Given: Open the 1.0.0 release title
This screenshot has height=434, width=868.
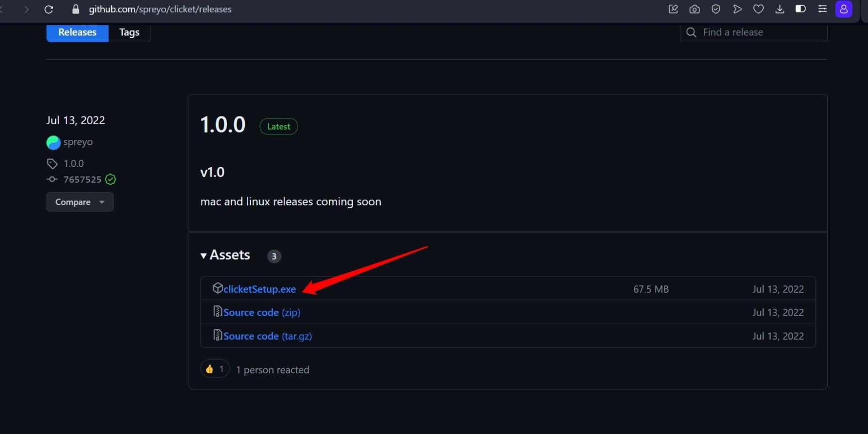Looking at the screenshot, I should pyautogui.click(x=223, y=125).
